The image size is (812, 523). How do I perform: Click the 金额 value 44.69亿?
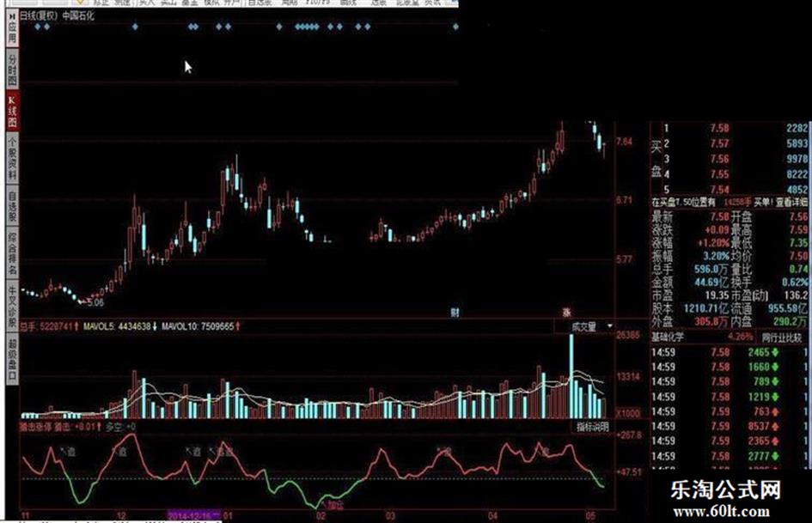point(711,283)
